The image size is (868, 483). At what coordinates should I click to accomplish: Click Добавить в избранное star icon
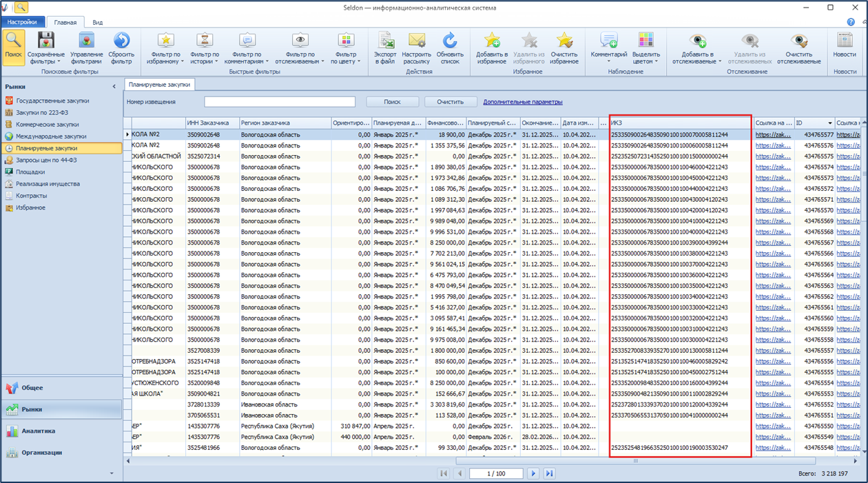(x=492, y=48)
